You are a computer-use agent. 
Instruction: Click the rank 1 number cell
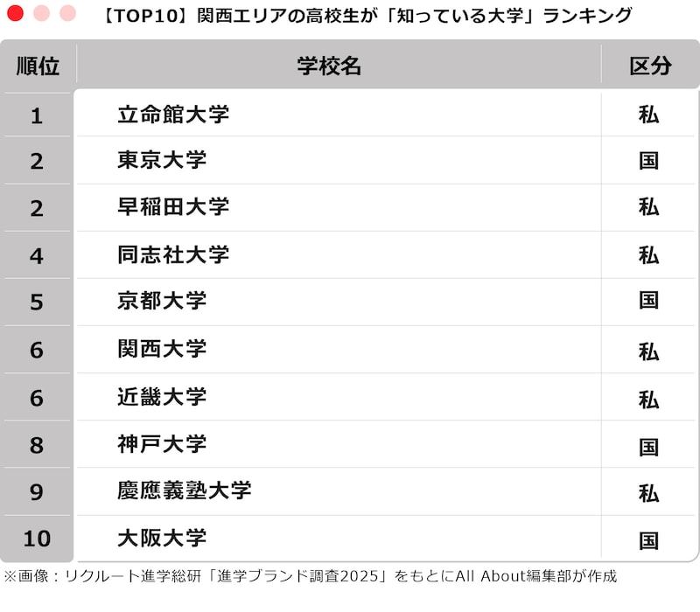pyautogui.click(x=37, y=115)
